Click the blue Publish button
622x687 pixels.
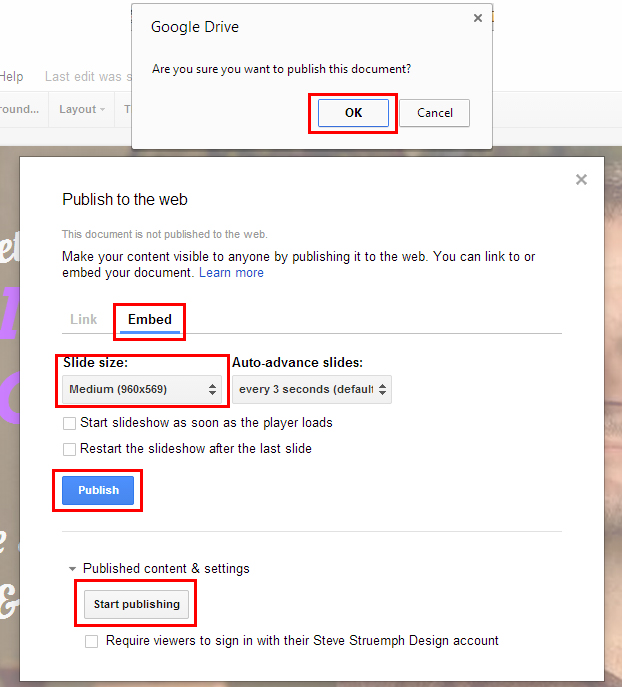(98, 490)
